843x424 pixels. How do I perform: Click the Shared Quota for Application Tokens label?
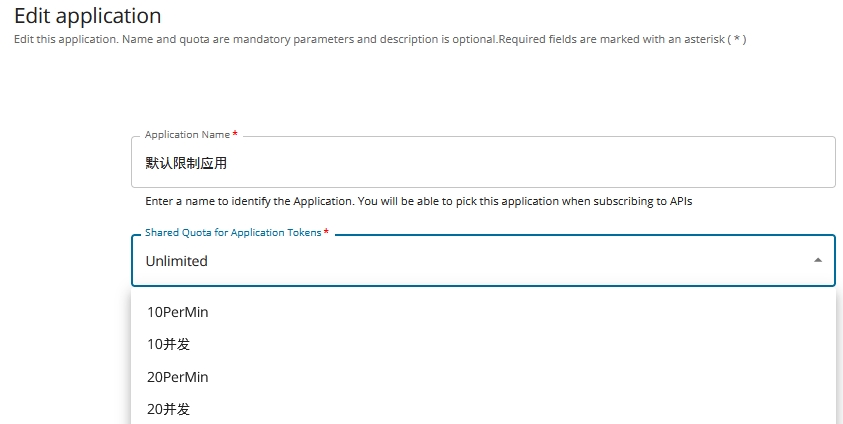pos(233,232)
